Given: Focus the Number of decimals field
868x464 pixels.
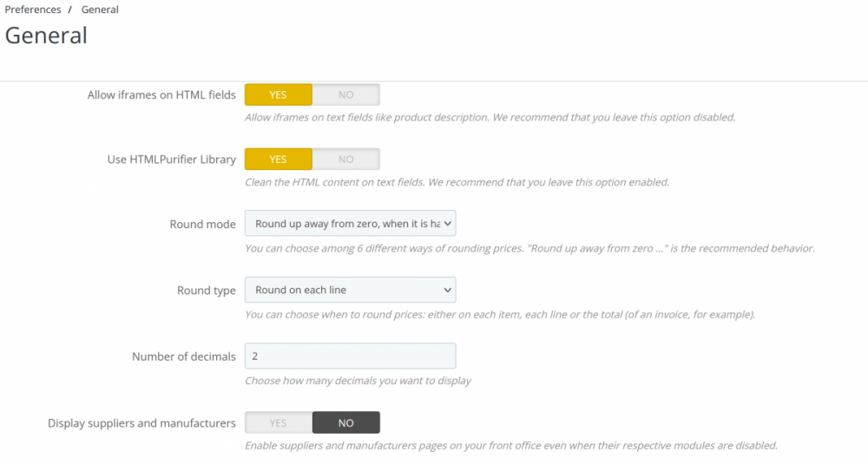Looking at the screenshot, I should tap(350, 356).
